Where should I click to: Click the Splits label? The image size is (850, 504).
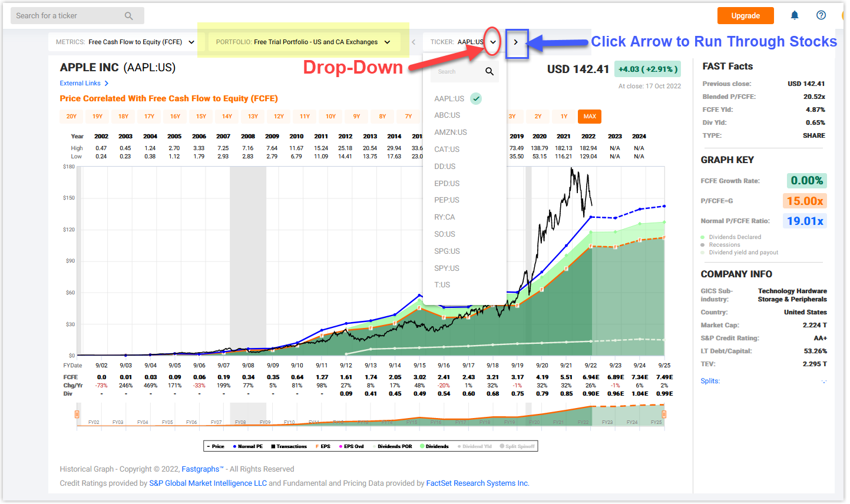pos(710,382)
